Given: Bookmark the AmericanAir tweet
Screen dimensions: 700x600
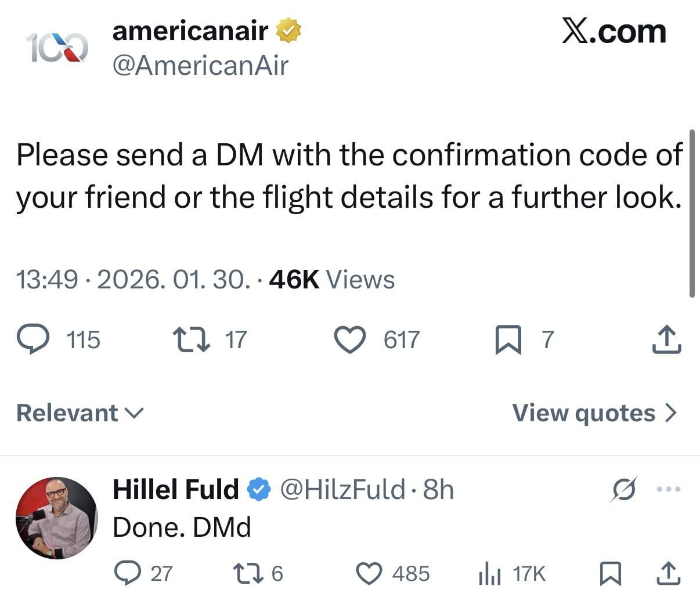Looking at the screenshot, I should (x=509, y=339).
